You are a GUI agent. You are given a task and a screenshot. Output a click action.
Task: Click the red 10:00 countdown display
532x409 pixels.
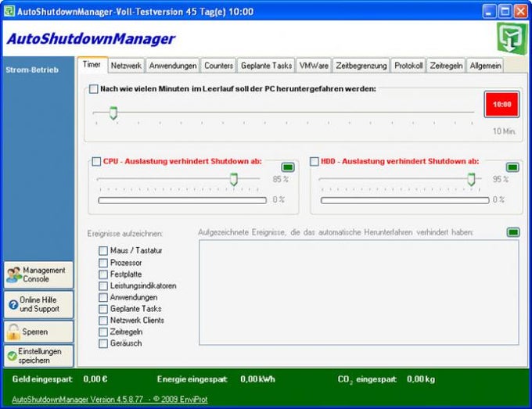[501, 105]
